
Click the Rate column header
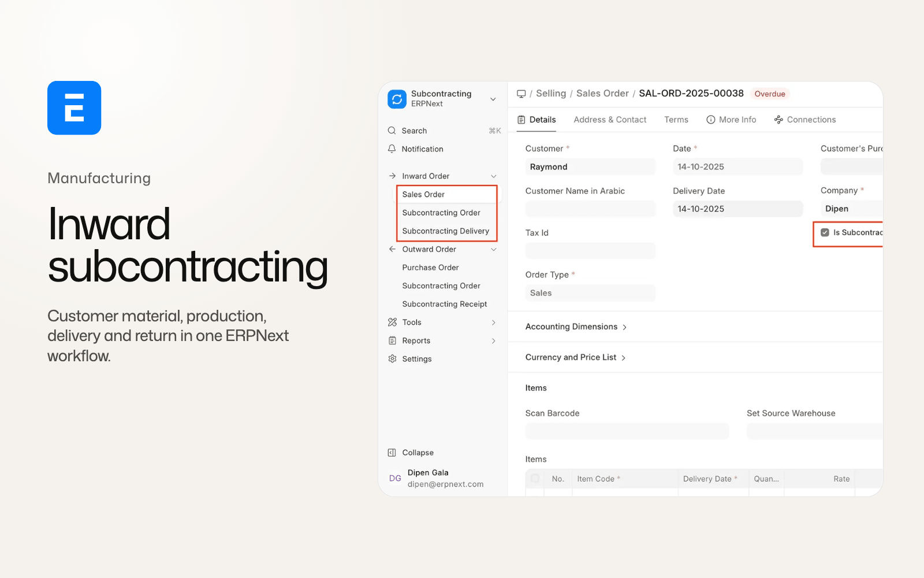tap(819, 479)
